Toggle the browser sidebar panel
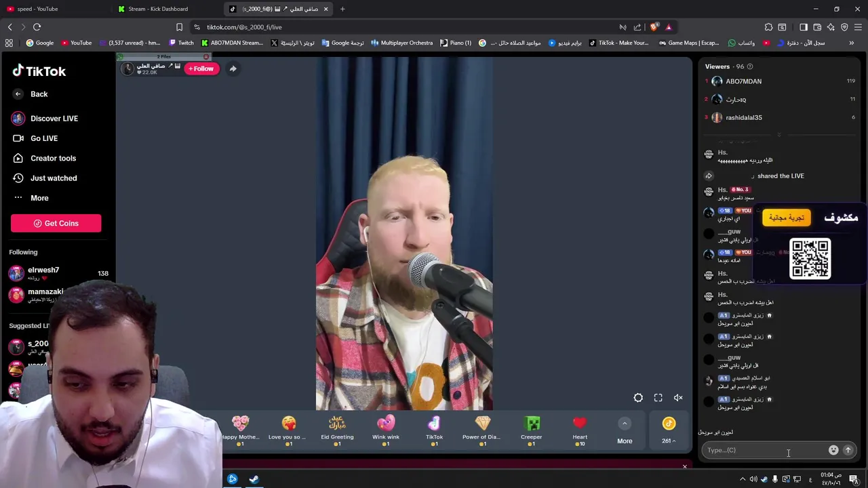The width and height of the screenshot is (868, 488). pos(804,27)
